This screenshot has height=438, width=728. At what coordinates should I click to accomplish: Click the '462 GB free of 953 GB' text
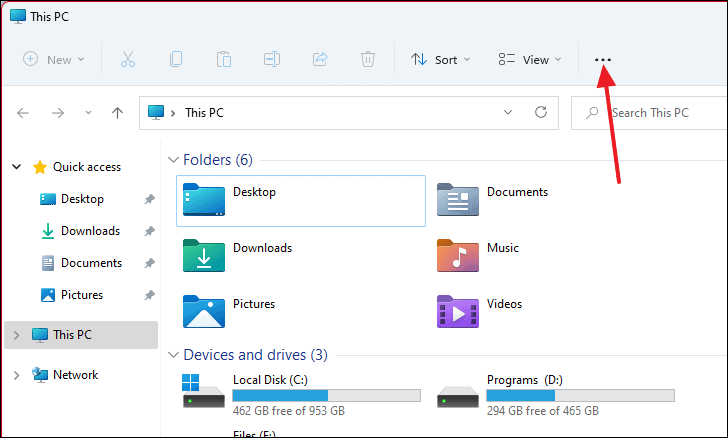(289, 411)
